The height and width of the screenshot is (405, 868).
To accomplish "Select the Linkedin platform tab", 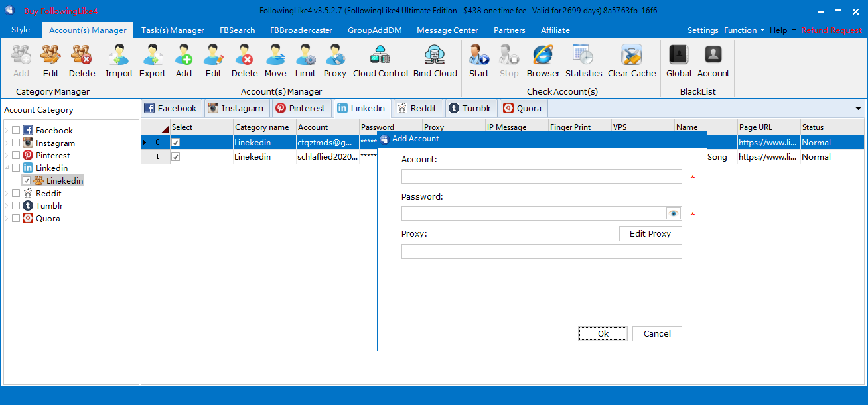I will click(361, 108).
